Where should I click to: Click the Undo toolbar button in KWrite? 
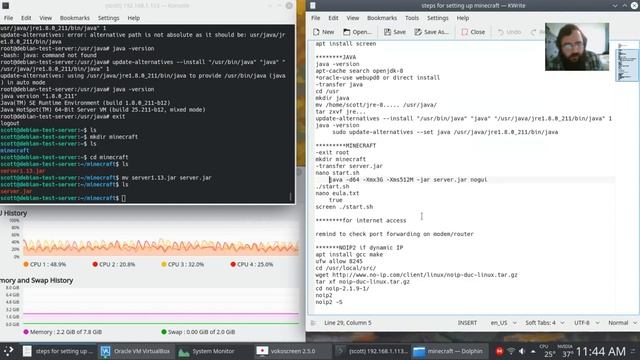[x=509, y=32]
